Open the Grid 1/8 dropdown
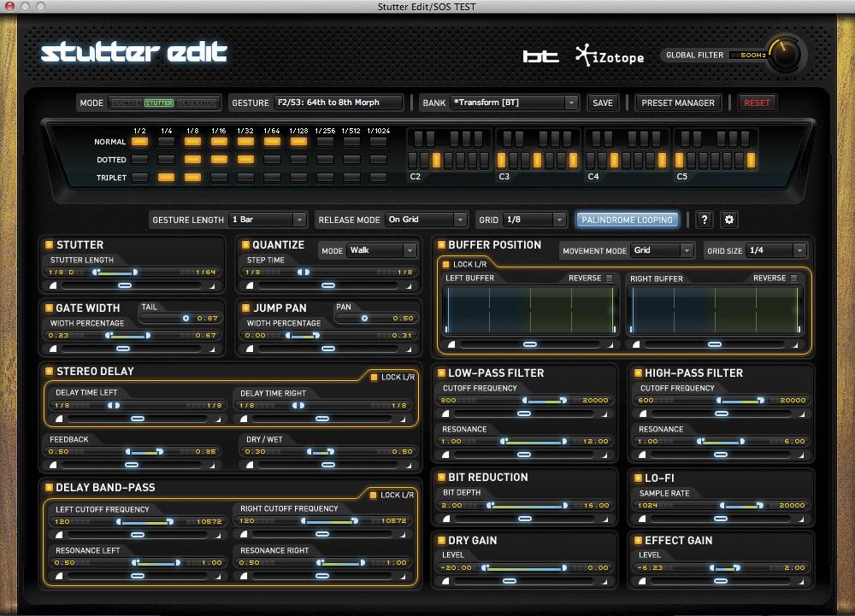Viewport: 855px width, 616px height. tap(534, 220)
